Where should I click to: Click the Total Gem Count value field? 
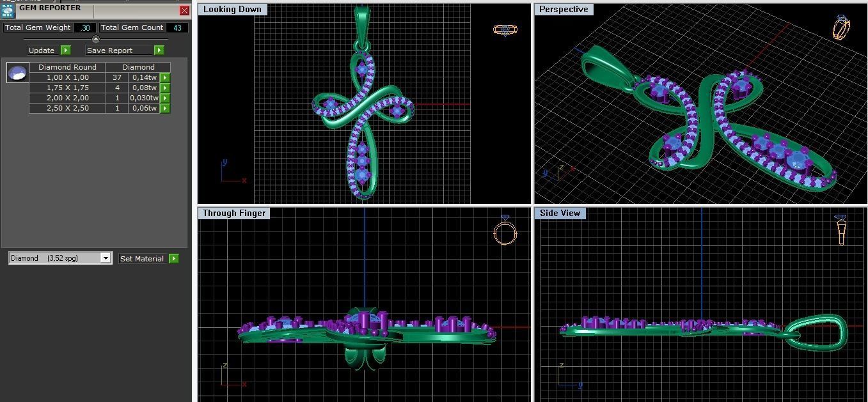point(177,27)
